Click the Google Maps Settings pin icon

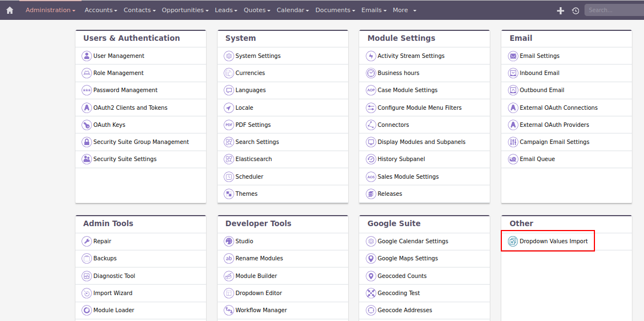pyautogui.click(x=371, y=259)
